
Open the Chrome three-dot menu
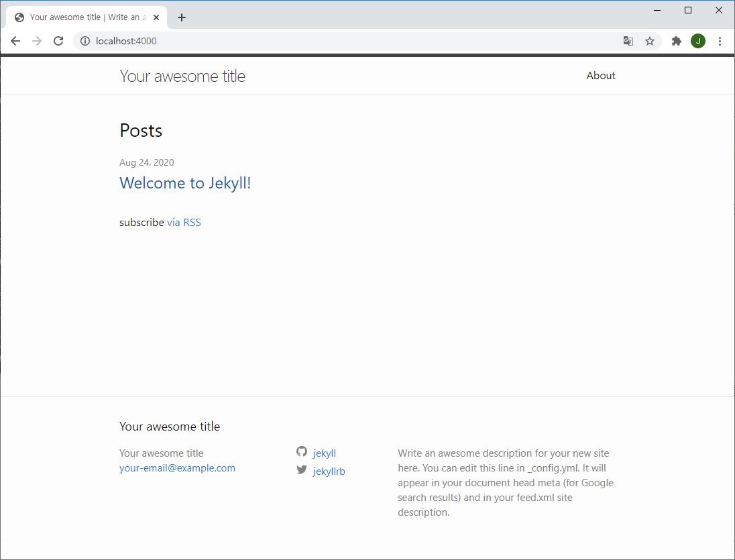tap(720, 41)
